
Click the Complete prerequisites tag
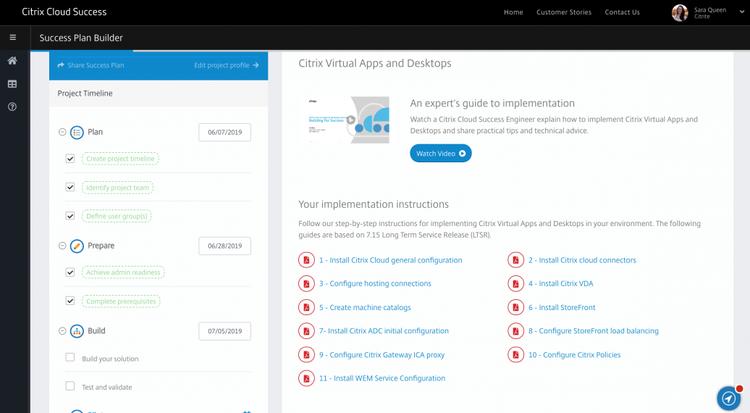(x=121, y=301)
